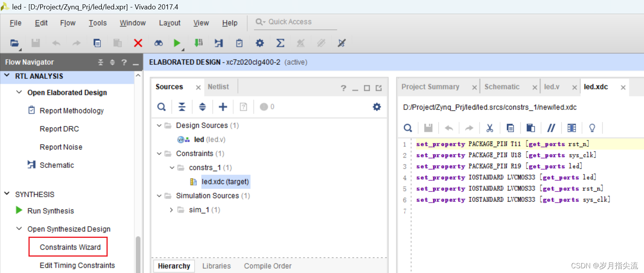Toggle comment lines icon in editor toolbar

click(551, 128)
